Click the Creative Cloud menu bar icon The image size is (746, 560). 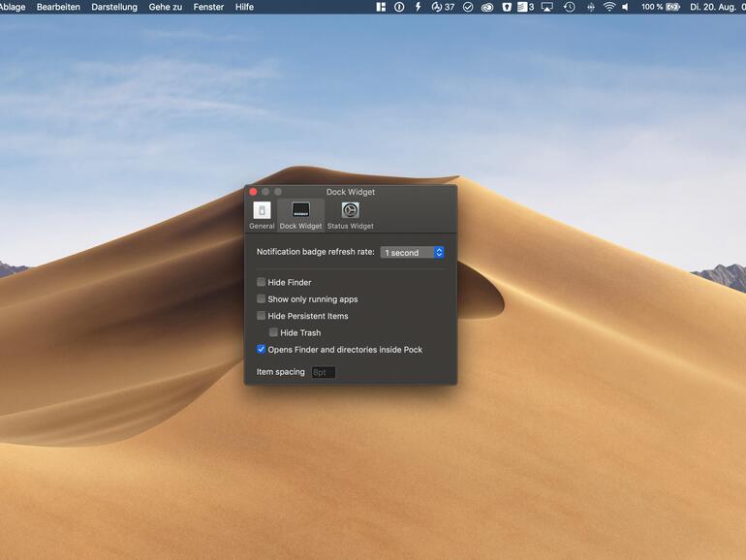pos(487,7)
